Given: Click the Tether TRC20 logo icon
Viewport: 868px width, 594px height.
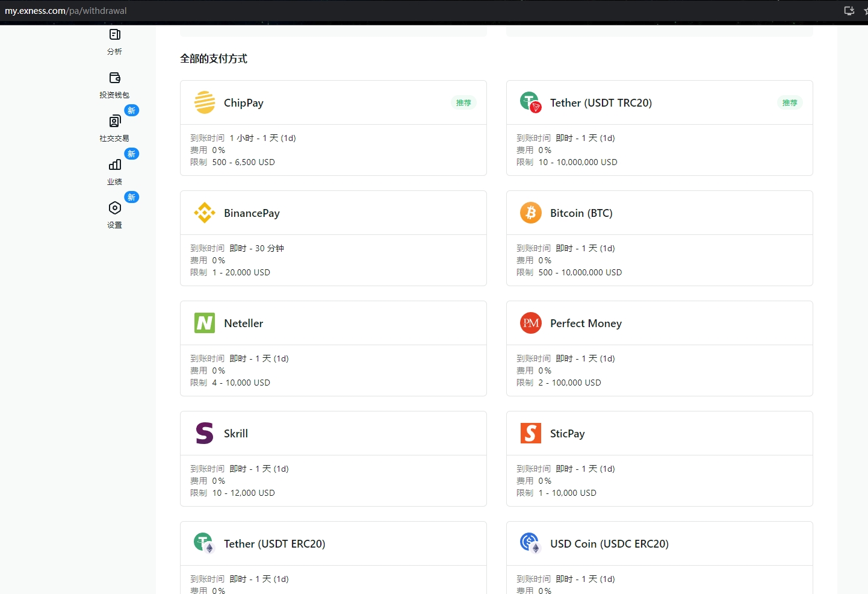Looking at the screenshot, I should pos(531,102).
